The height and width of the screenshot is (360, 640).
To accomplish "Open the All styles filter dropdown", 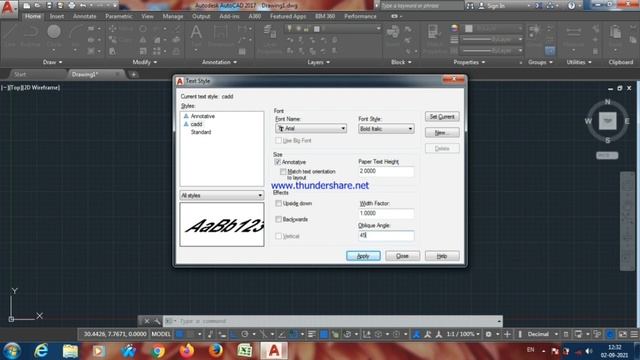I will click(x=222, y=196).
